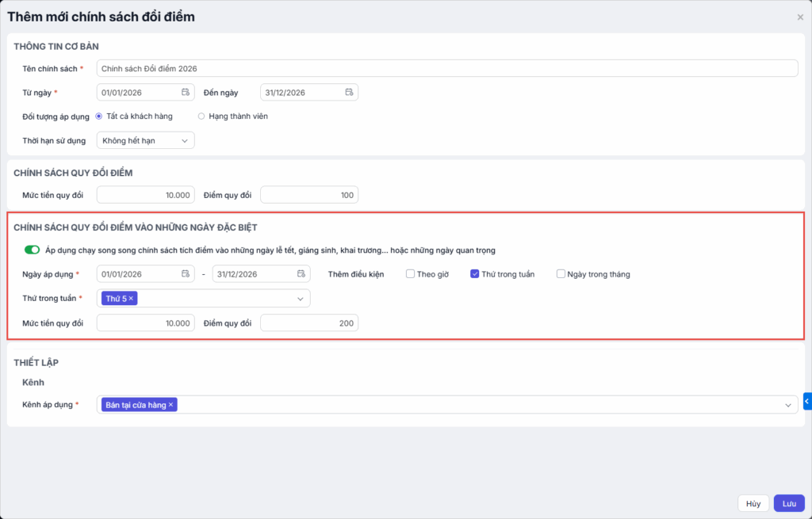This screenshot has height=519, width=812.
Task: Expand the Kênh áp dụng dropdown arrow
Action: click(788, 405)
